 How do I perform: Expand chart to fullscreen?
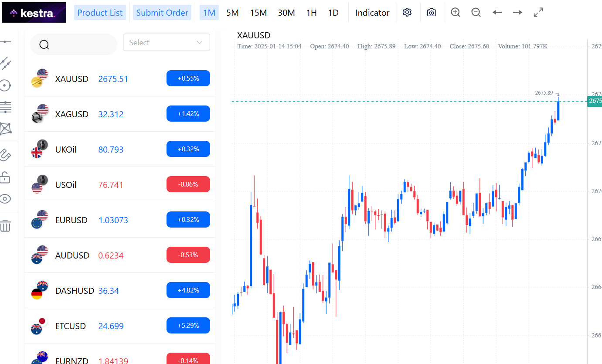point(538,13)
